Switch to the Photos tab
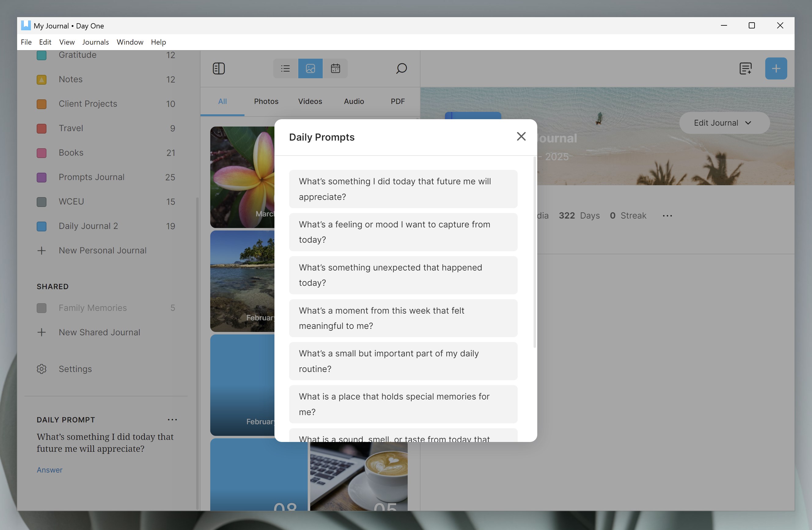 [266, 101]
